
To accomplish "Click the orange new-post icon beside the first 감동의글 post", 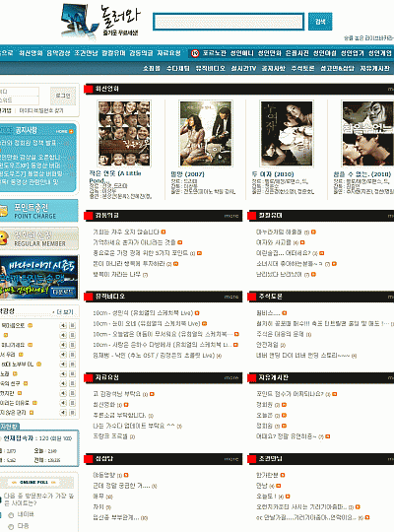I will 164,233.
